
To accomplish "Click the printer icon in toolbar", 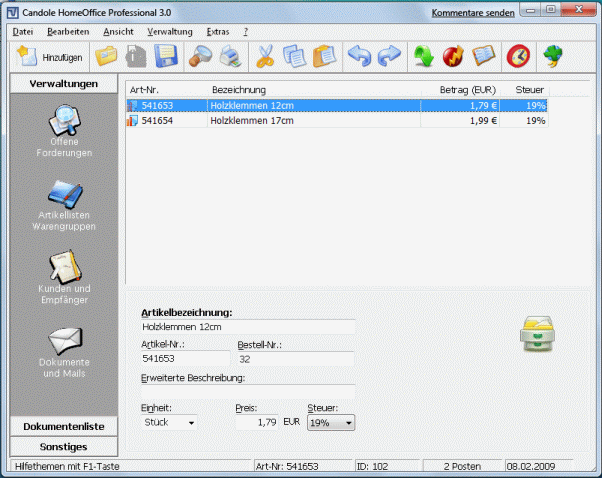I will click(230, 57).
